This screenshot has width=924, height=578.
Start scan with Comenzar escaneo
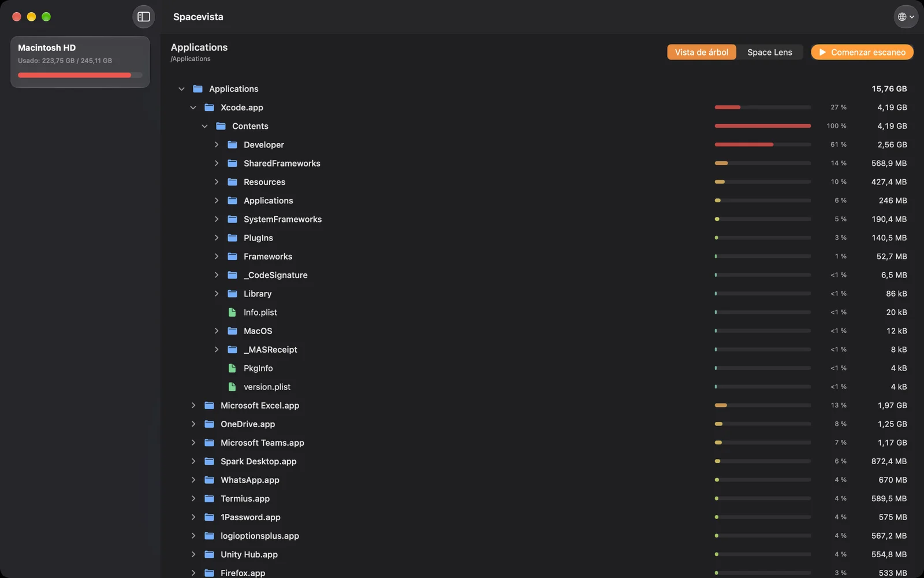click(x=862, y=52)
